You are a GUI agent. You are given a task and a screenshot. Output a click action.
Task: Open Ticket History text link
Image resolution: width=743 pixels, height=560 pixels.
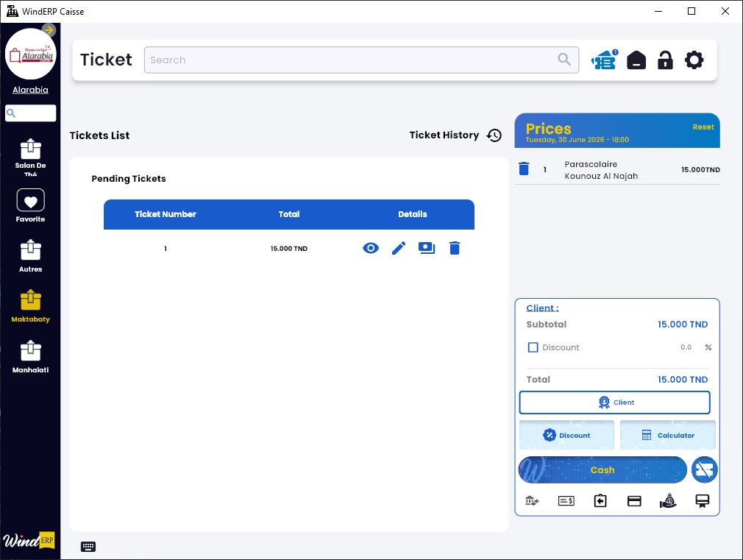click(x=444, y=135)
